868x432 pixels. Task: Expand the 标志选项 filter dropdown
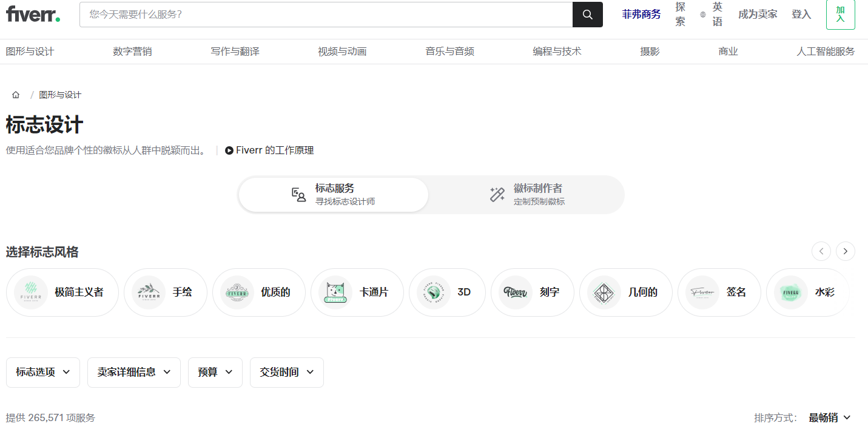43,373
